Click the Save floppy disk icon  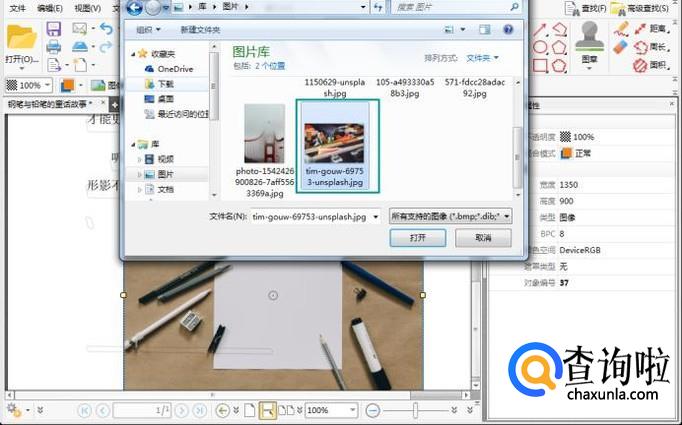pos(54,29)
